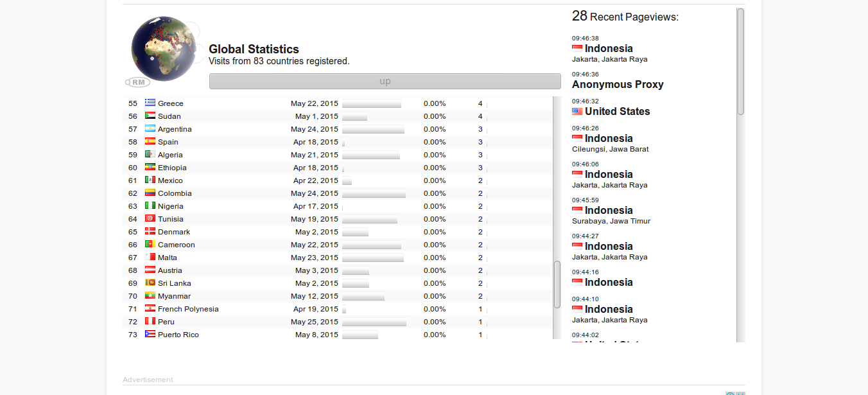This screenshot has width=868, height=395.
Task: Click the rotating globe image
Action: coord(163,49)
